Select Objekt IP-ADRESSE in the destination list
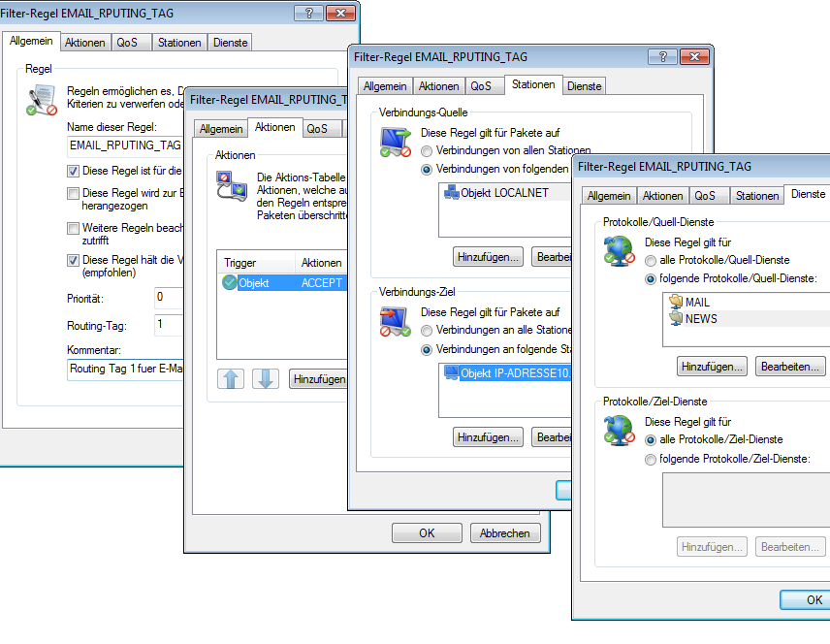The width and height of the screenshot is (830, 644). coord(504,373)
